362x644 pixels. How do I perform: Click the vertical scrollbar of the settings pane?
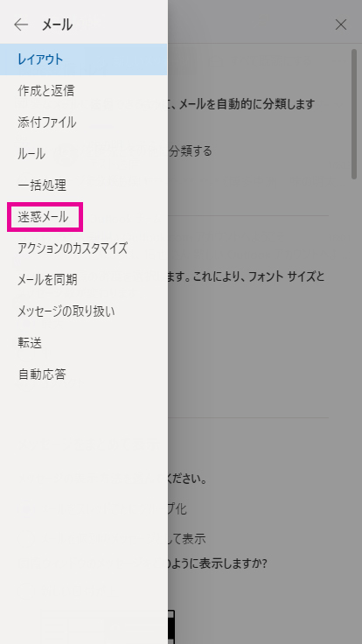(x=354, y=114)
